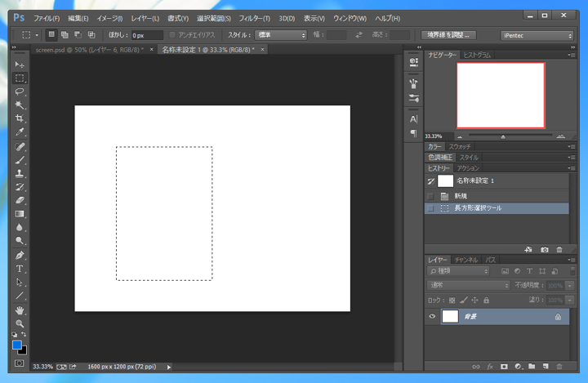Switch to the アクション tab
The height and width of the screenshot is (383, 588).
pyautogui.click(x=468, y=168)
